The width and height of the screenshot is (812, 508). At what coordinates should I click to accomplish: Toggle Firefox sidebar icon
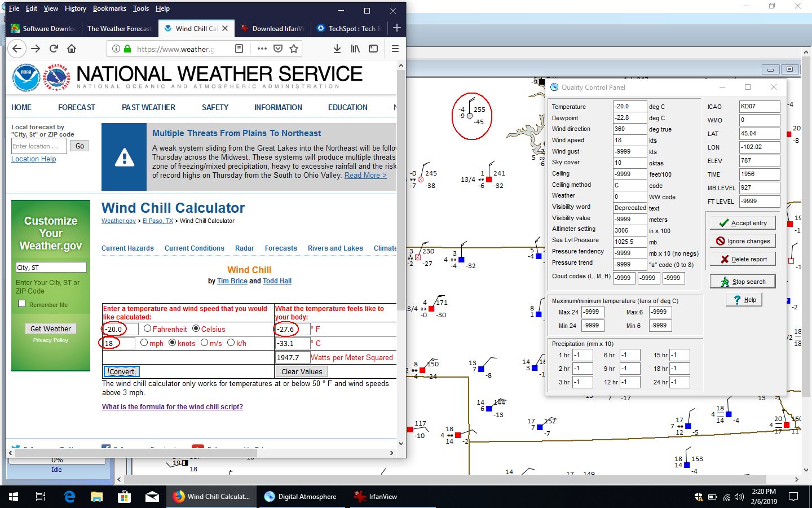click(x=373, y=49)
